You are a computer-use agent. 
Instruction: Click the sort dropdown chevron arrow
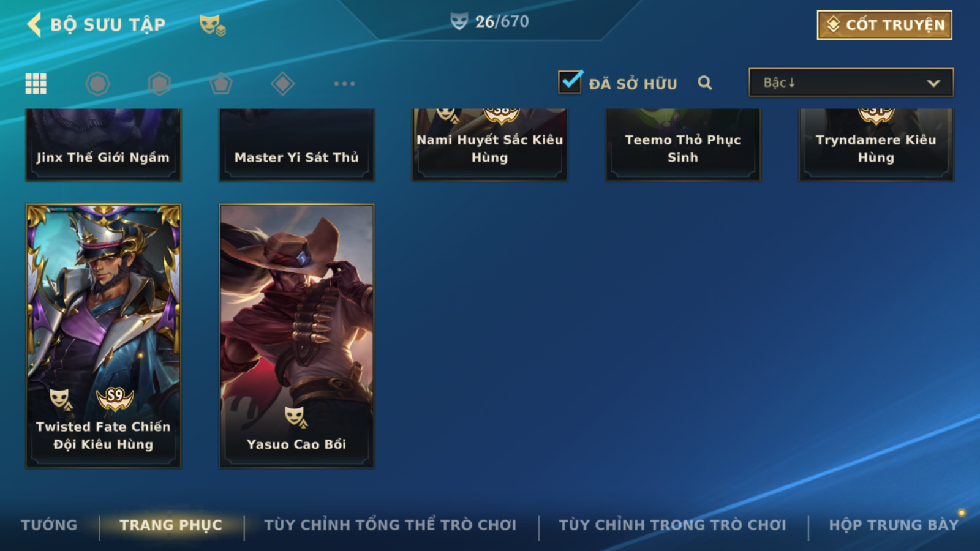(933, 83)
